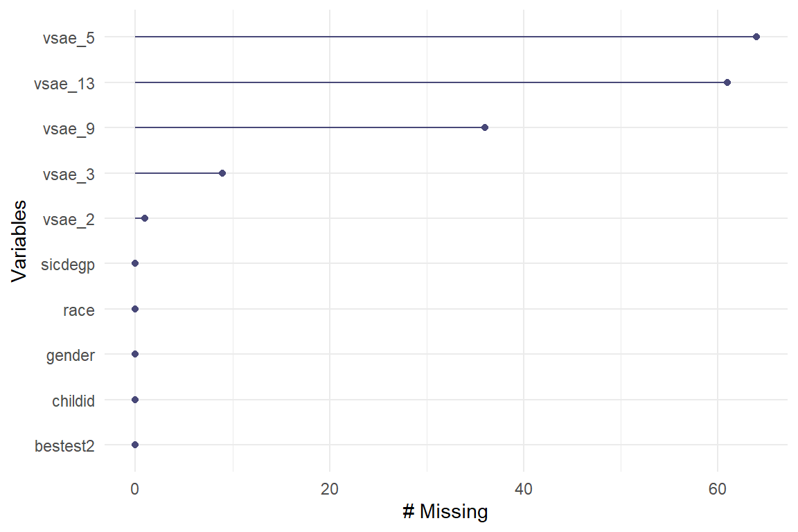Viewport: 798px width, 532px height.
Task: Click the sicdegp variable label
Action: click(68, 265)
